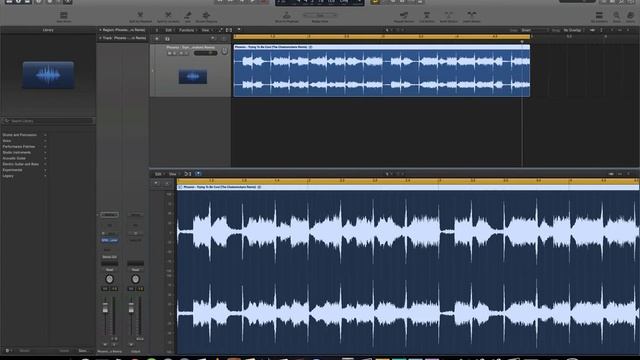
Task: Add a new track with the plus button
Action: click(x=157, y=39)
